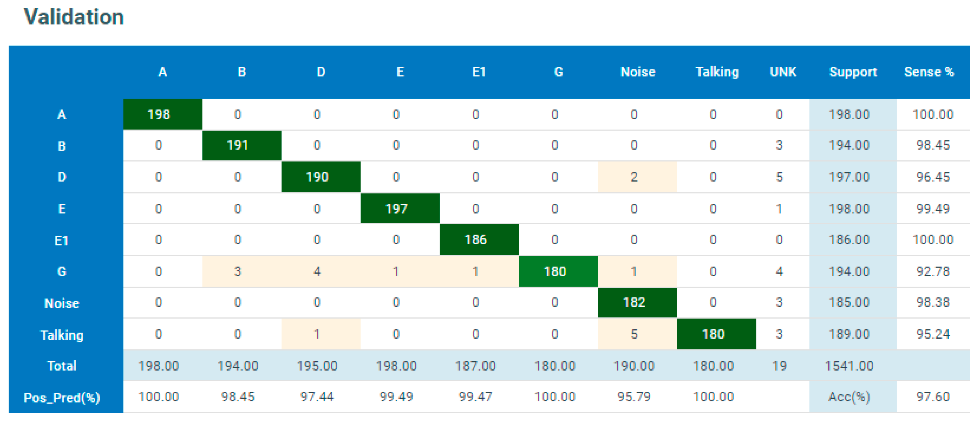Screen dimensions: 980x423
Task: Click the UNK total value 19
Action: 779,366
